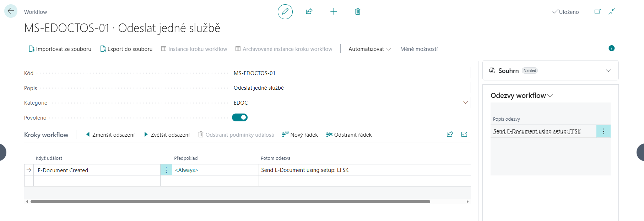Open Archivované instance kroku workflow
The width and height of the screenshot is (644, 221).
(284, 49)
